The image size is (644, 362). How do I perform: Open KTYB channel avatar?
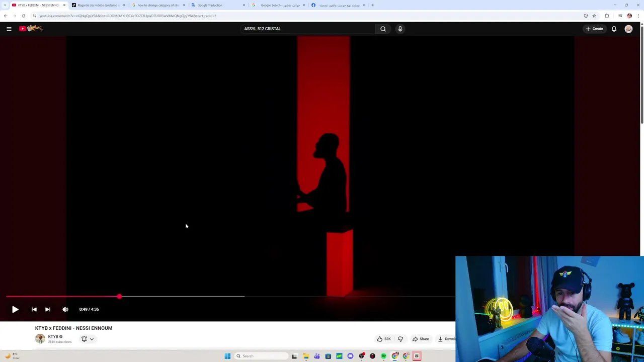[x=40, y=338]
